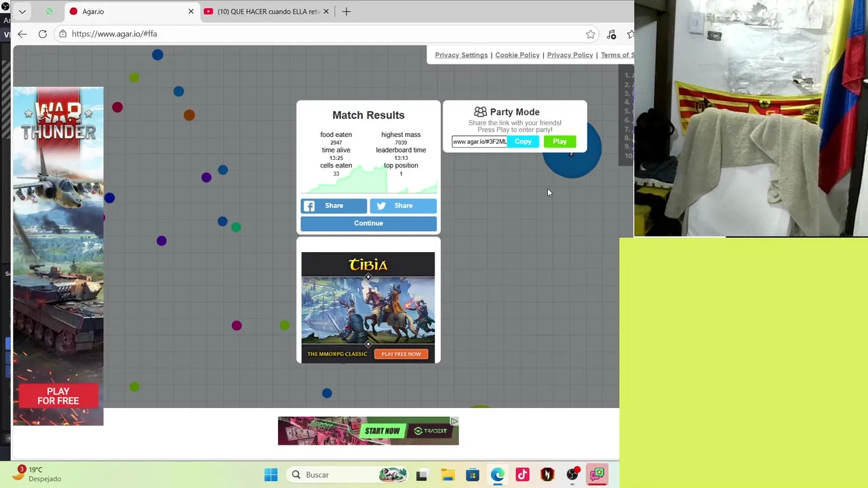Screen dimensions: 868x488
Task: Open the Tibia Play Free Now ad button
Action: [401, 354]
